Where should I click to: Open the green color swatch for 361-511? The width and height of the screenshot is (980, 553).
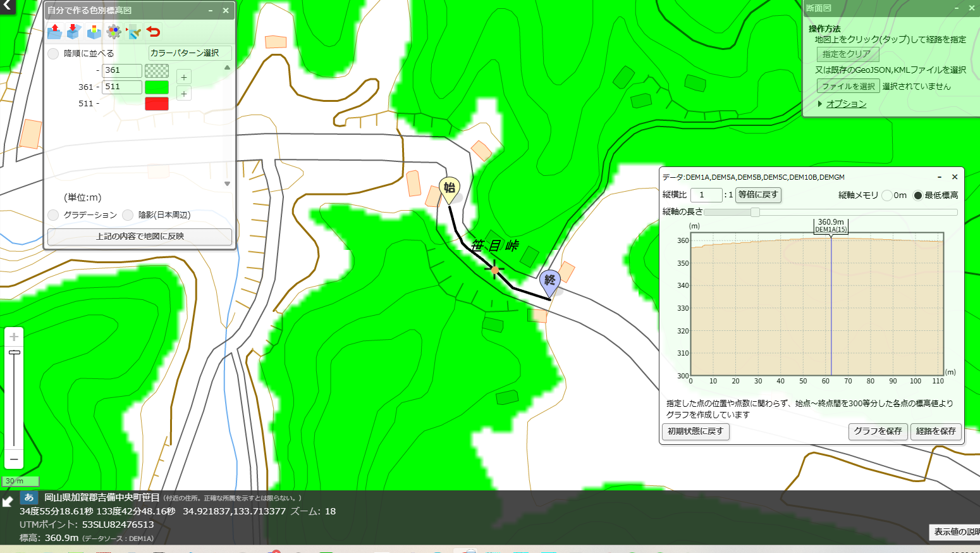[x=157, y=87]
